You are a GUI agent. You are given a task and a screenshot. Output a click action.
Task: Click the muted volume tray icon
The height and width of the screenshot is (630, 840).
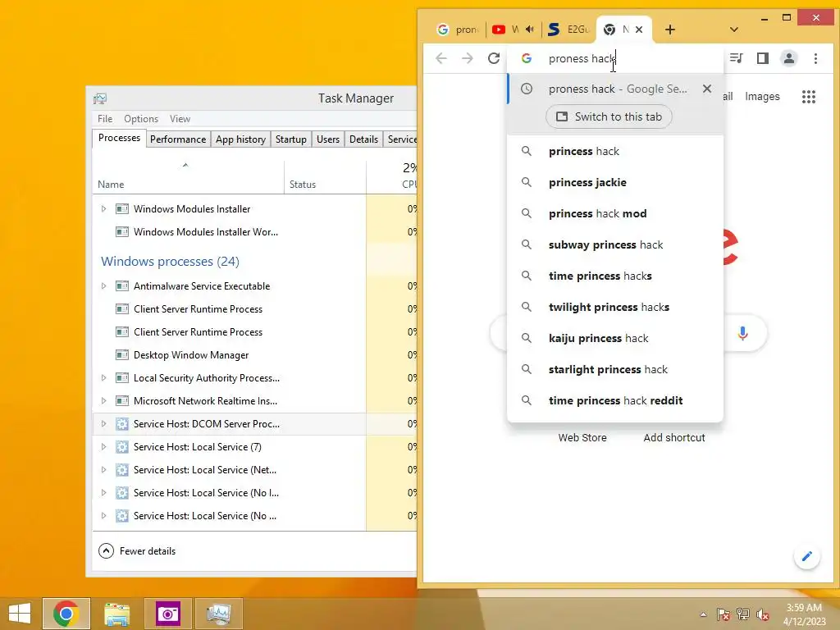[762, 614]
